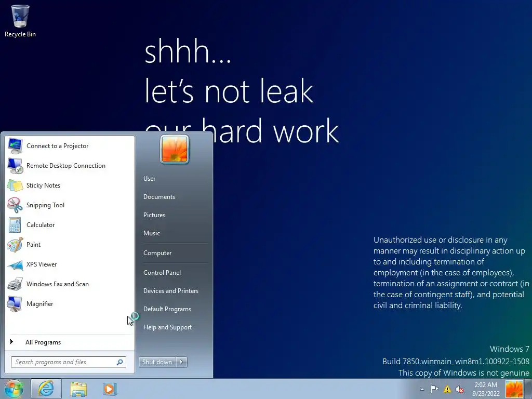Show hidden tray icons arrow
Screen dimensions: 532x399
pyautogui.click(x=422, y=389)
